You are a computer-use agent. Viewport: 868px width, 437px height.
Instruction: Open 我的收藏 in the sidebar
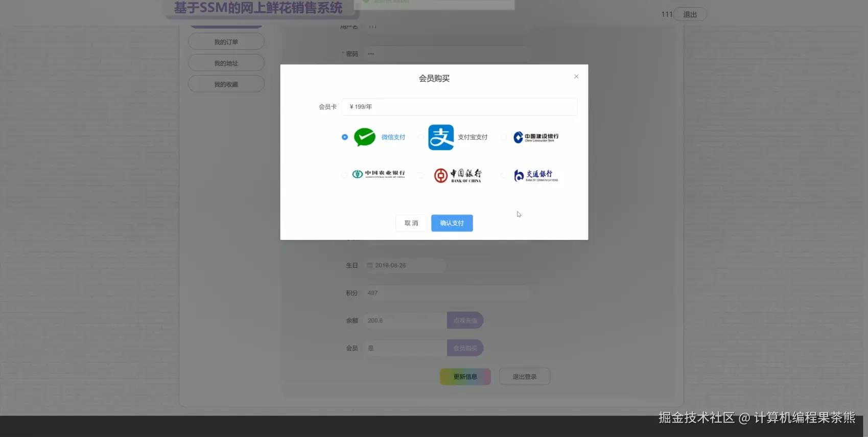tap(226, 84)
